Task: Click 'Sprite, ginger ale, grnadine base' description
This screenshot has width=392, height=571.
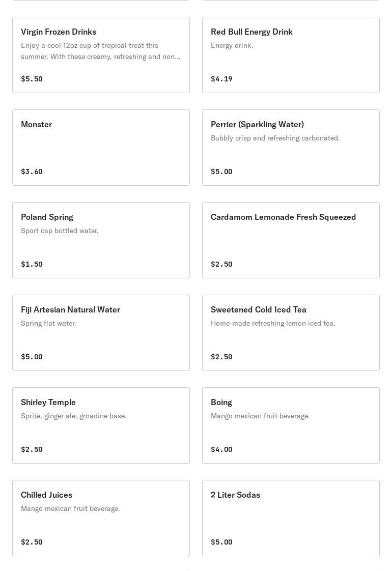Action: pos(74,416)
